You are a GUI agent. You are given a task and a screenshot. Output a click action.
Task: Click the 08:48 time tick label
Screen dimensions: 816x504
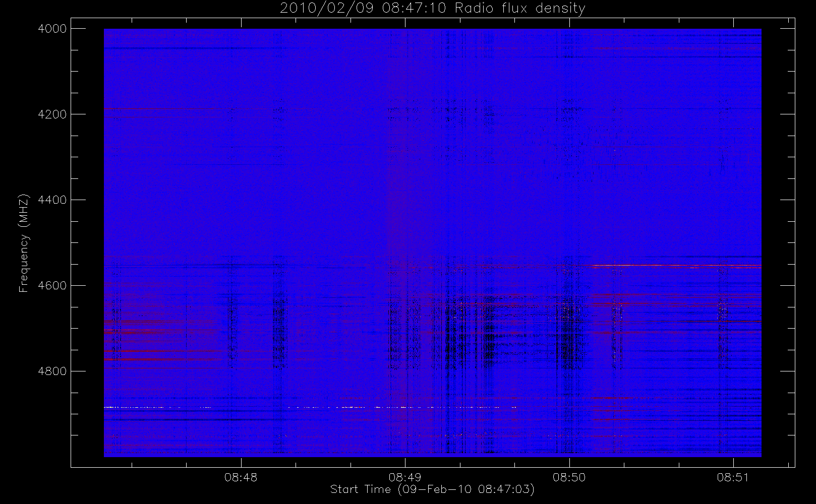pos(241,477)
